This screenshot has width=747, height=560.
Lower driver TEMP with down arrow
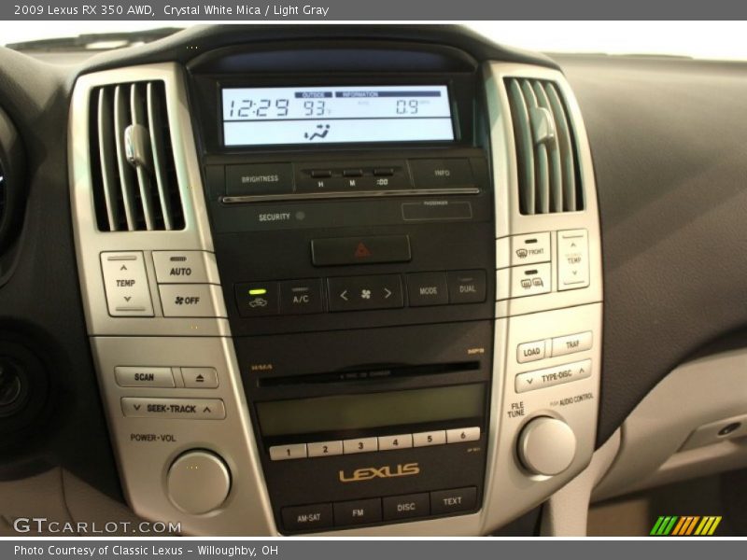point(127,301)
